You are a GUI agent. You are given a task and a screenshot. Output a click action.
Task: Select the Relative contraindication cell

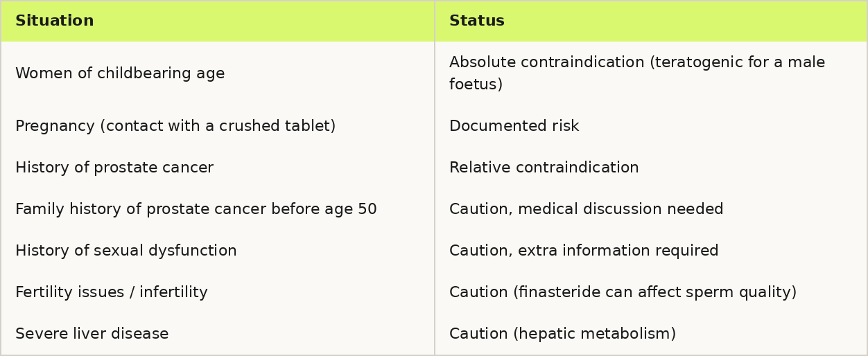651,168
